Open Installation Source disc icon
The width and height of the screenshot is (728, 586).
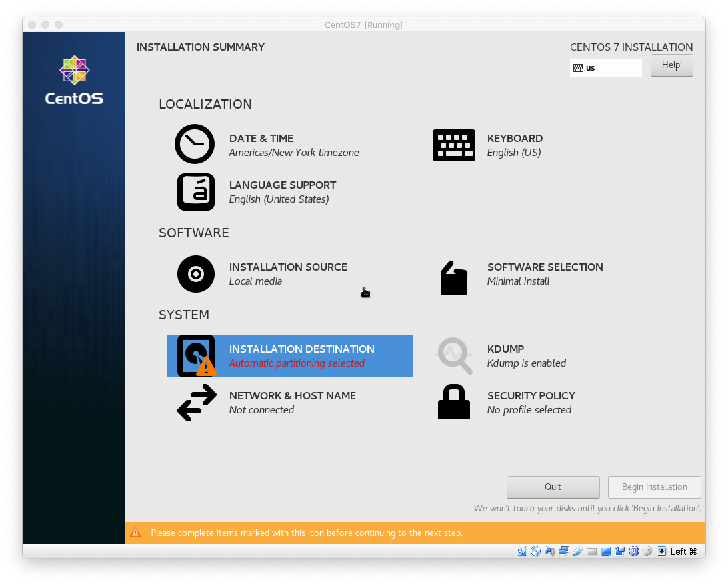coord(196,274)
